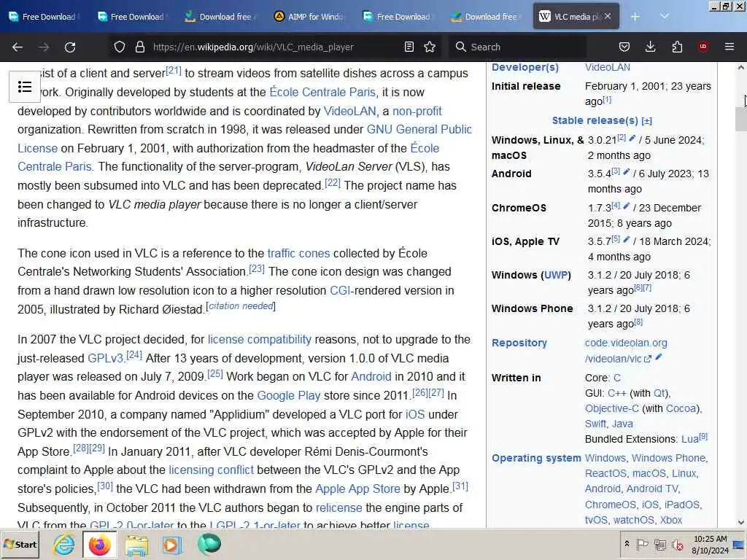Viewport: 747px width, 560px height.
Task: Click the uBlock Origin extension icon
Action: point(703,47)
